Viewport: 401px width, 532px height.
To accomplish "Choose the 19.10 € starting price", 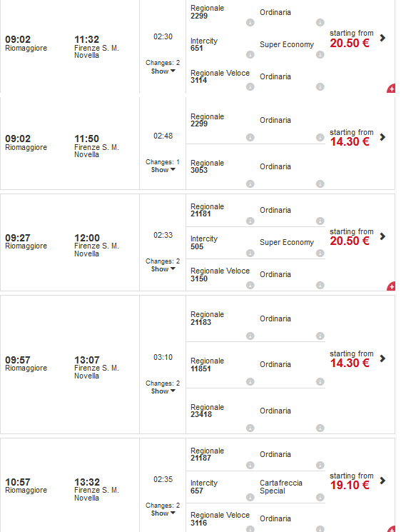I will pyautogui.click(x=350, y=485).
